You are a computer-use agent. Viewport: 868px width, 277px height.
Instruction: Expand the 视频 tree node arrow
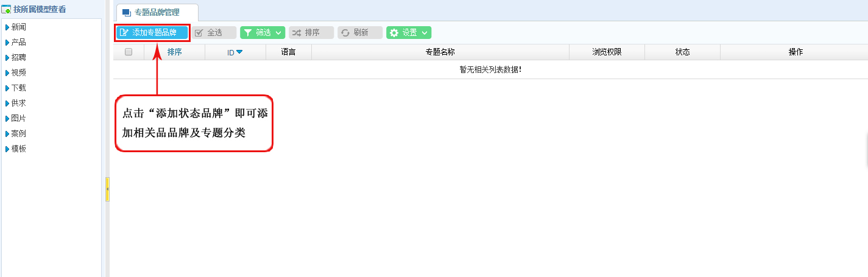(7, 73)
